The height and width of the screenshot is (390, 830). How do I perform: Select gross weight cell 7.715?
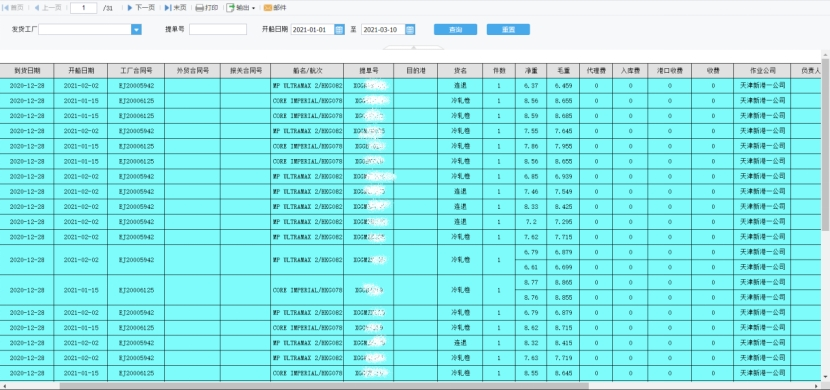(563, 237)
